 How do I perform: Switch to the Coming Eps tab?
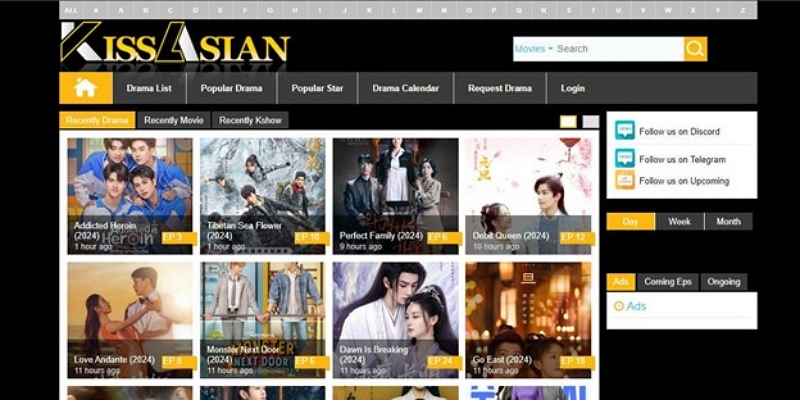pyautogui.click(x=667, y=282)
